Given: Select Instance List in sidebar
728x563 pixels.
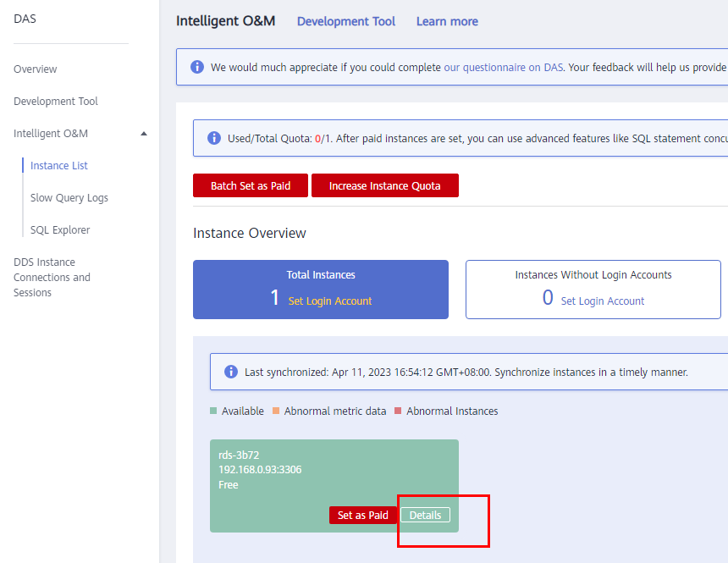Looking at the screenshot, I should point(59,165).
